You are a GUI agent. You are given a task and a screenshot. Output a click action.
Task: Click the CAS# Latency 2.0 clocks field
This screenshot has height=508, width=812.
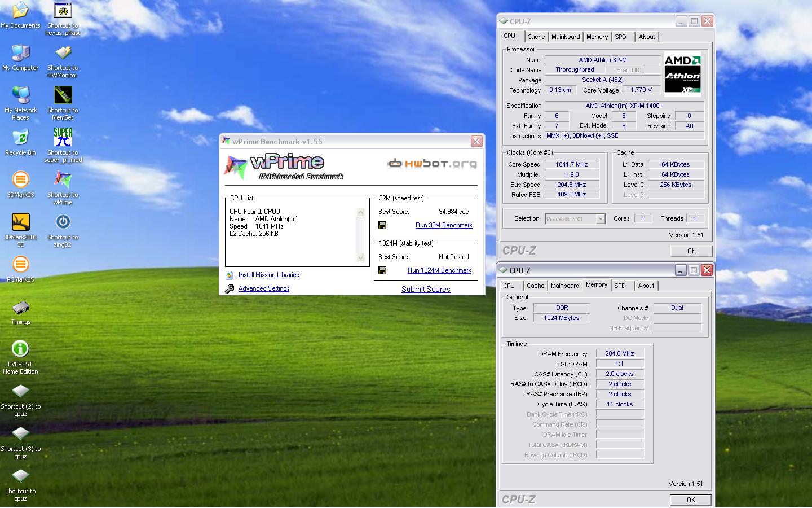[620, 374]
